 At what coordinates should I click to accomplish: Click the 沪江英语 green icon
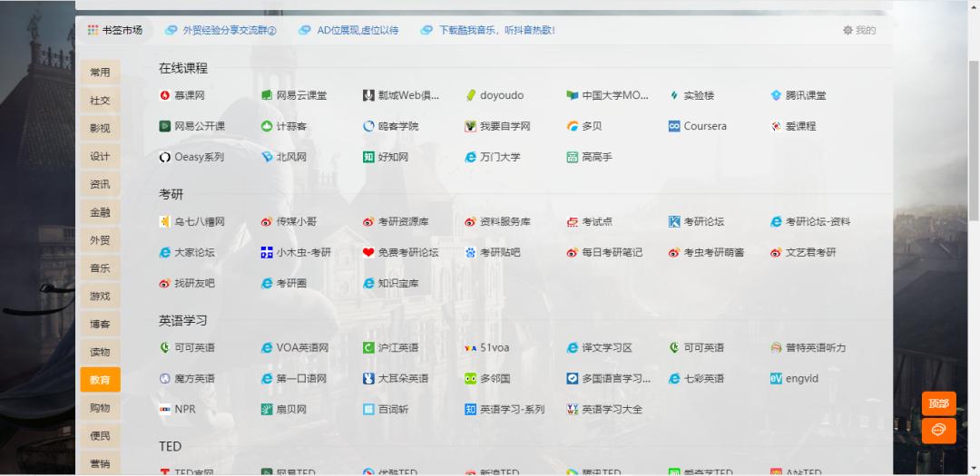coord(368,348)
